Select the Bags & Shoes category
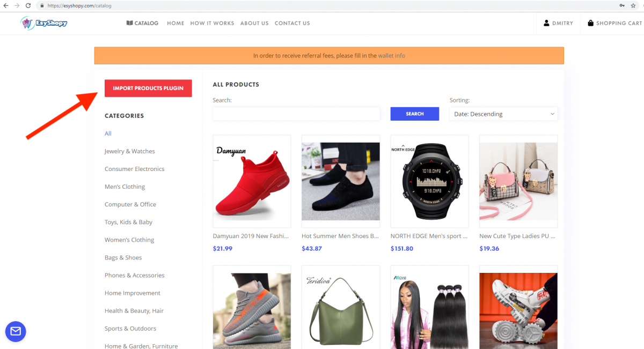 point(123,257)
